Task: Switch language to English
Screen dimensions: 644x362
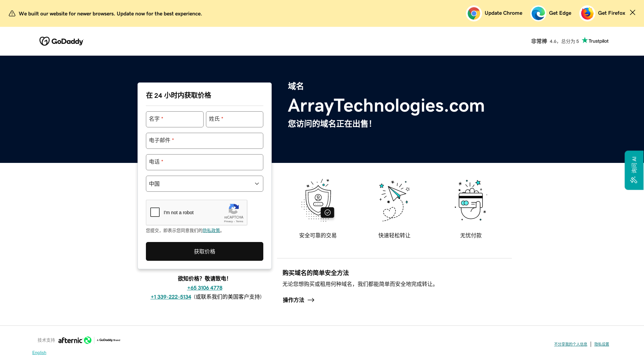Action: tap(39, 353)
